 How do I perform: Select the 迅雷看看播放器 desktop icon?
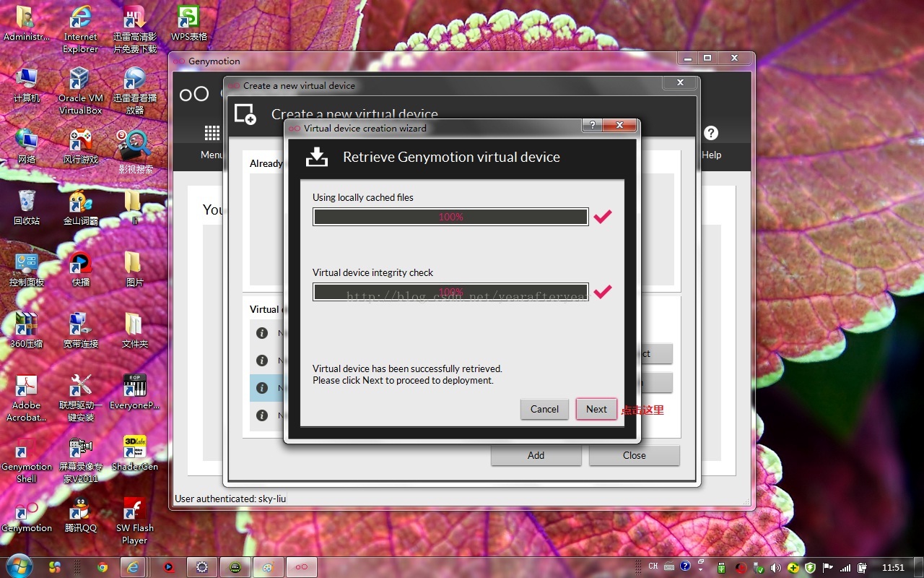click(x=134, y=91)
